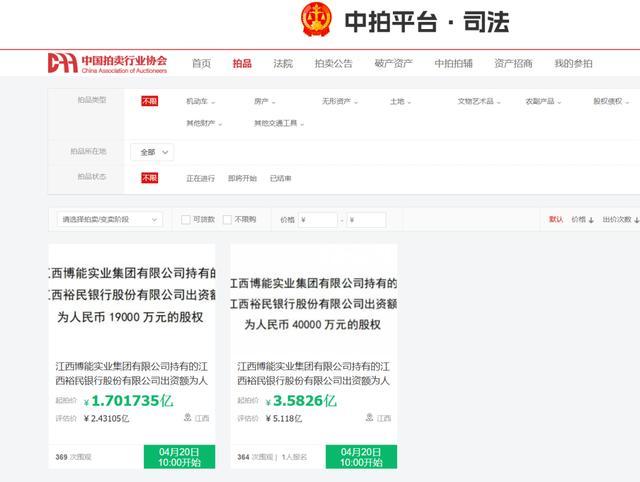Click the start price ¥1.701735亿
Screen dimensions: 640x482
tap(129, 401)
